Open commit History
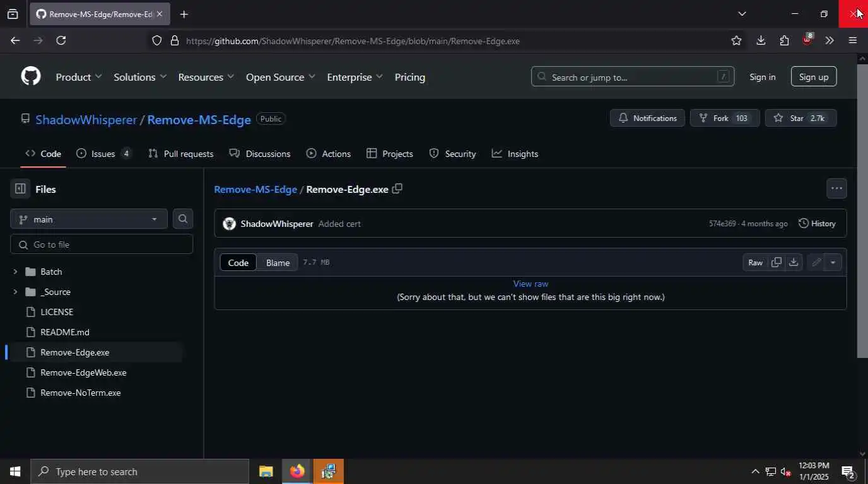The height and width of the screenshot is (484, 868). (x=817, y=224)
